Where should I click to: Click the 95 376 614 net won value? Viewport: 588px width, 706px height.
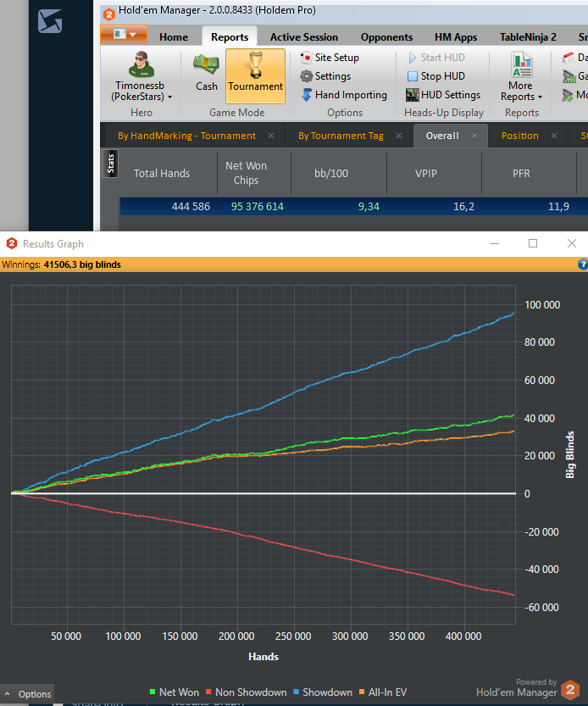point(258,207)
